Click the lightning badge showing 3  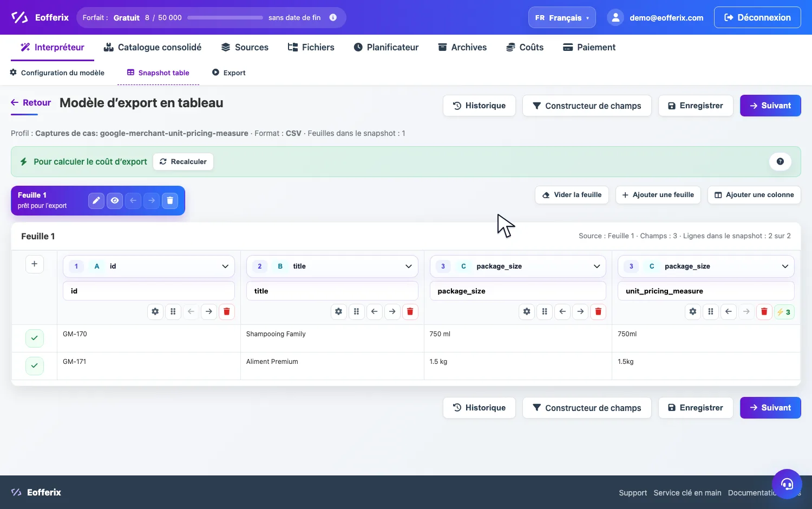coord(784,312)
